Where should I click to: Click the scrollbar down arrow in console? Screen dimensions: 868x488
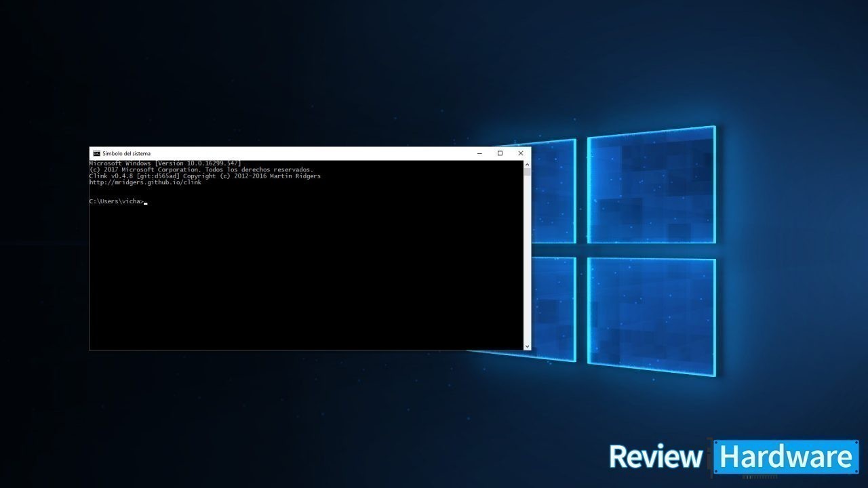coord(528,346)
